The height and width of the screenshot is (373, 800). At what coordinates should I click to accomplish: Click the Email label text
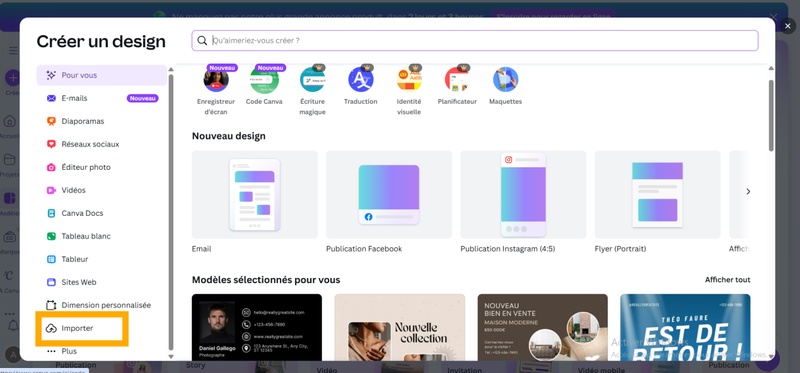(x=202, y=249)
